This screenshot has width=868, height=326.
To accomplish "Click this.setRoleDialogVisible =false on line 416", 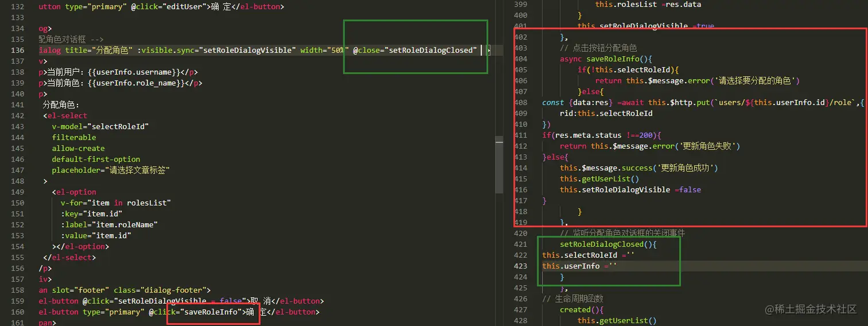I will pos(630,190).
